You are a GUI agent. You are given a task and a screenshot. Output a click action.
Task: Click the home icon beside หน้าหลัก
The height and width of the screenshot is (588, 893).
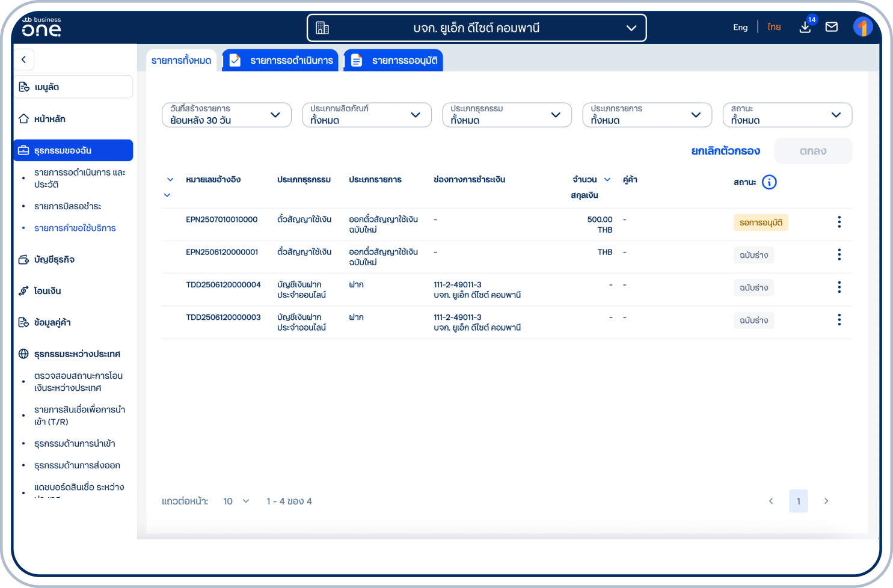coord(24,119)
